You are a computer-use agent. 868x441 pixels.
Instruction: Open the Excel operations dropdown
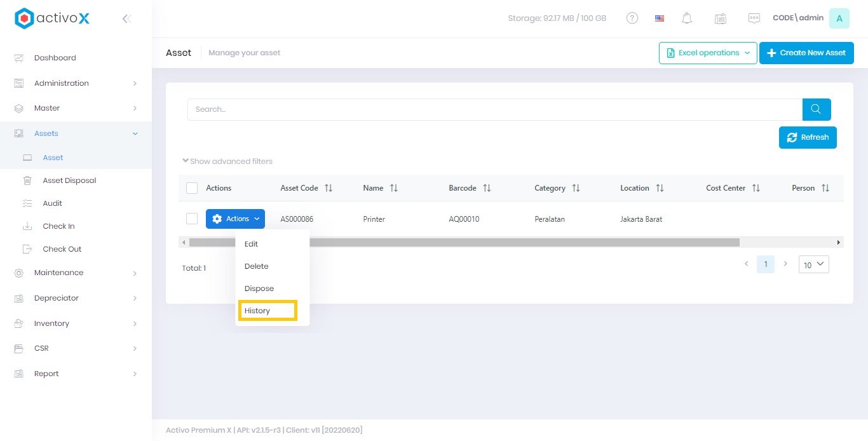point(708,53)
